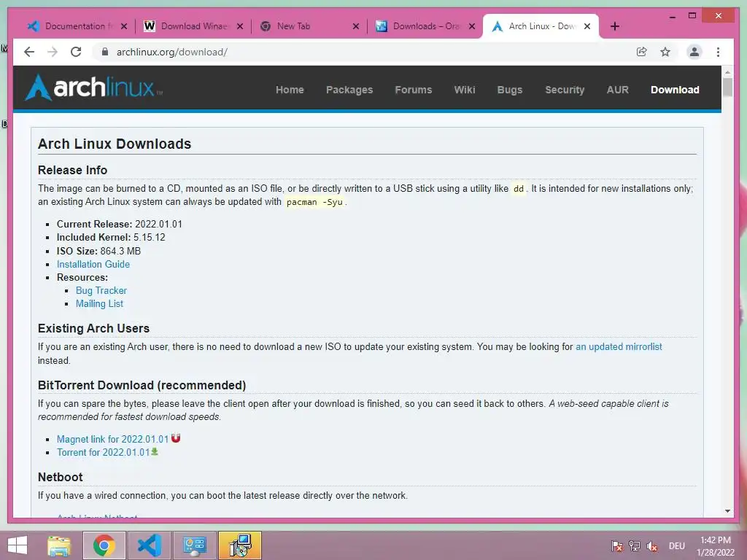Close the Documentation tab
This screenshot has height=560, width=747.
click(x=124, y=26)
